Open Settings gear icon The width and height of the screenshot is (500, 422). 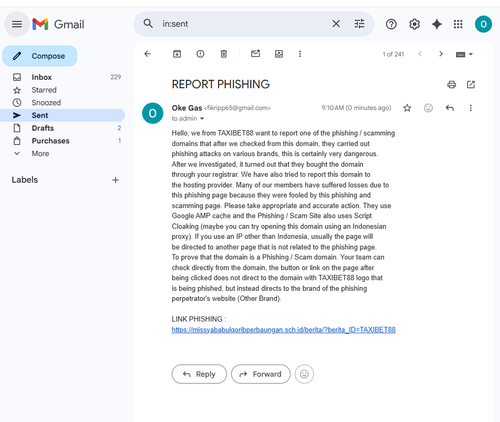pyautogui.click(x=414, y=24)
